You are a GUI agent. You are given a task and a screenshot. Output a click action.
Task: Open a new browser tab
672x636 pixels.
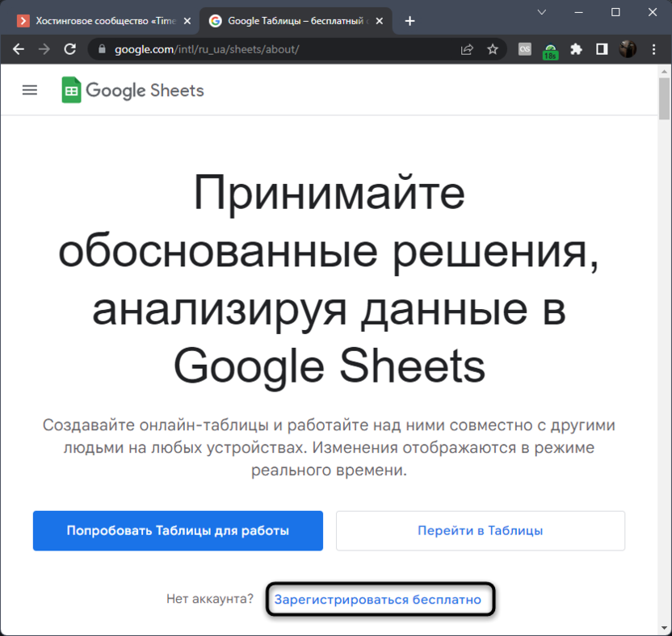(409, 20)
